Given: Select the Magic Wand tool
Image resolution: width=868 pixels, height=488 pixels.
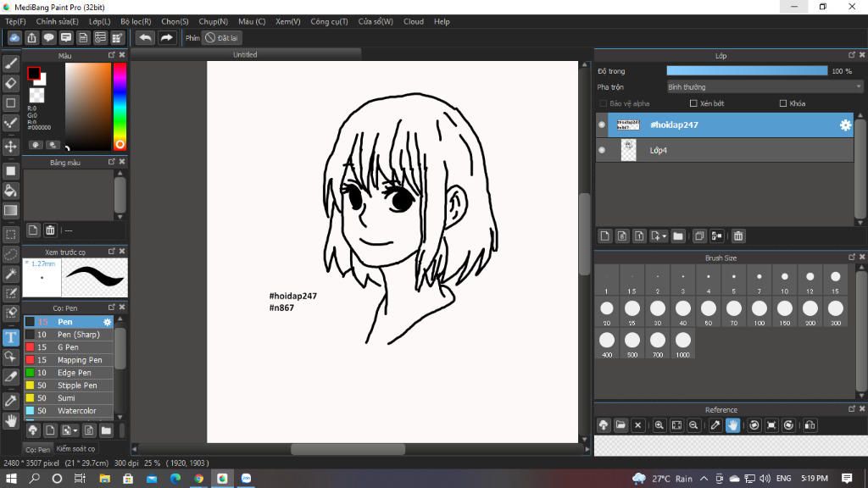Looking at the screenshot, I should pos(10,274).
